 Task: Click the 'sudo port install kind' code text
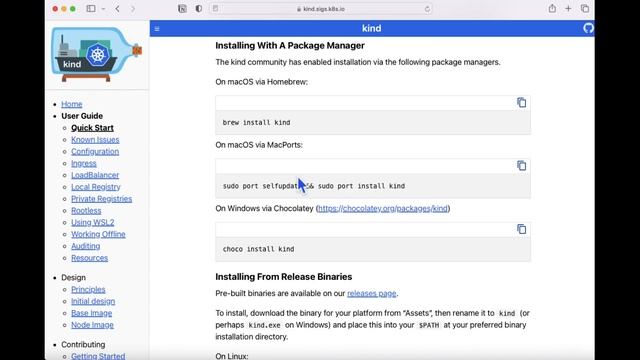(361, 186)
